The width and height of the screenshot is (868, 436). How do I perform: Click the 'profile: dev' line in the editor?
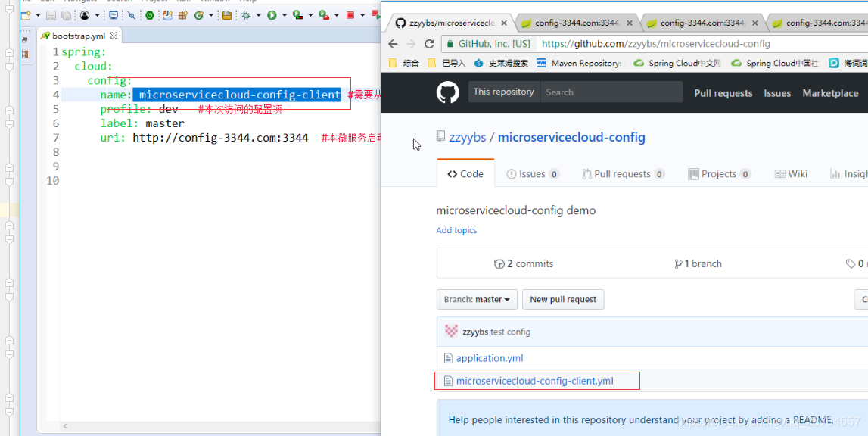[x=139, y=109]
